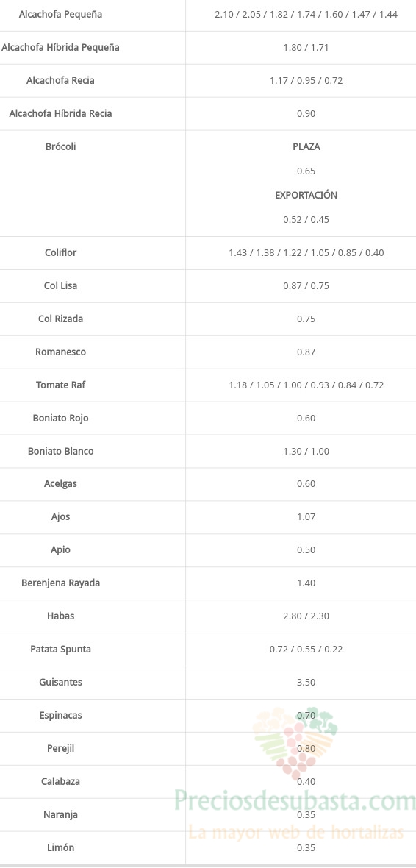Click the Limón row label
The image size is (416, 868).
click(61, 847)
